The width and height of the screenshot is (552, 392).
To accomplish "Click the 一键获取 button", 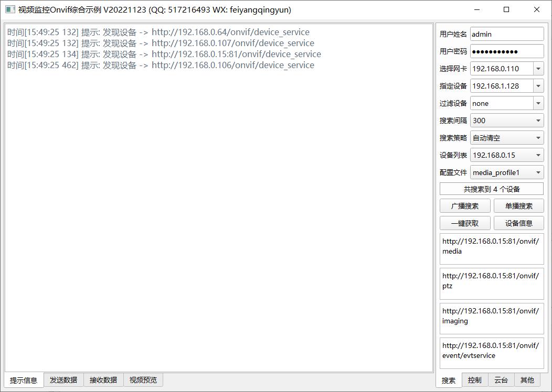I will pyautogui.click(x=465, y=223).
